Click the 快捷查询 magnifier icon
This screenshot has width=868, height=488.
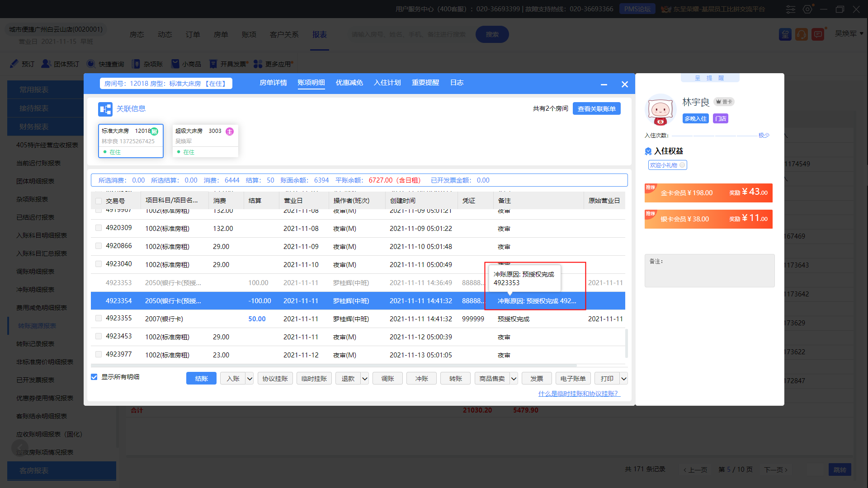(x=91, y=64)
